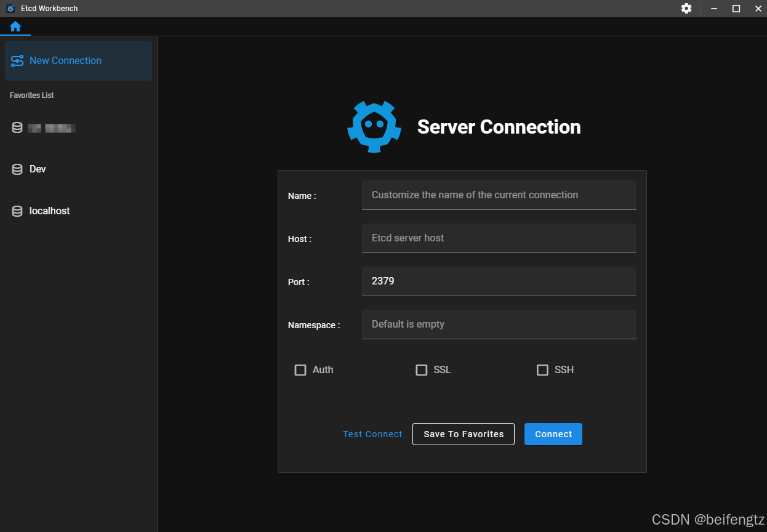767x532 pixels.
Task: Click the blue etcd gear logo
Action: 374,127
